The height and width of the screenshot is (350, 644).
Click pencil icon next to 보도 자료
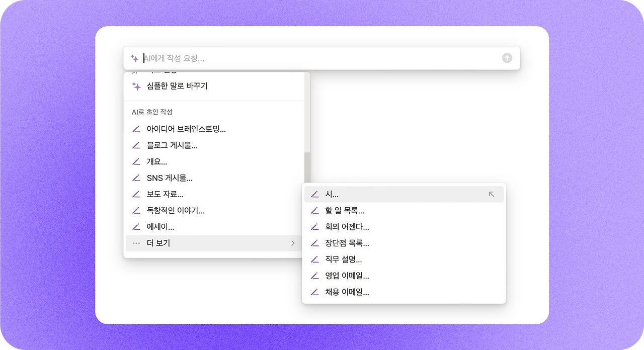click(136, 194)
